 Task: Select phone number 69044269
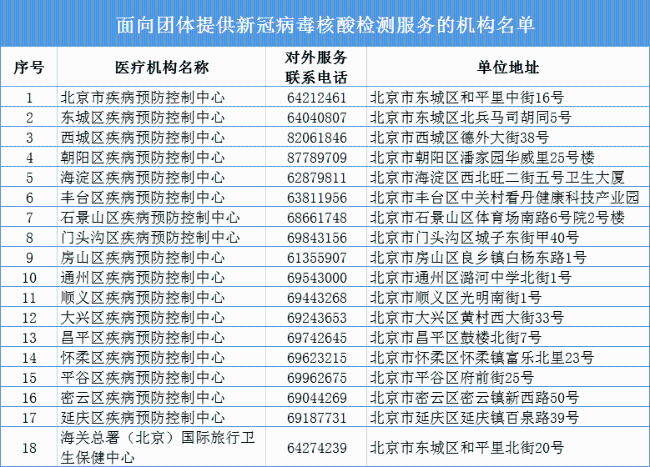[x=317, y=397]
